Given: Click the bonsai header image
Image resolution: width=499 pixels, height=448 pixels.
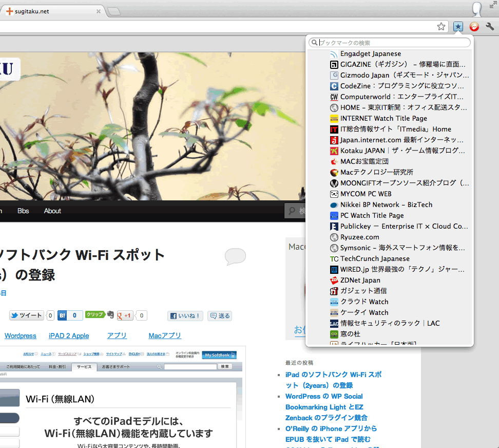Looking at the screenshot, I should coord(152,126).
